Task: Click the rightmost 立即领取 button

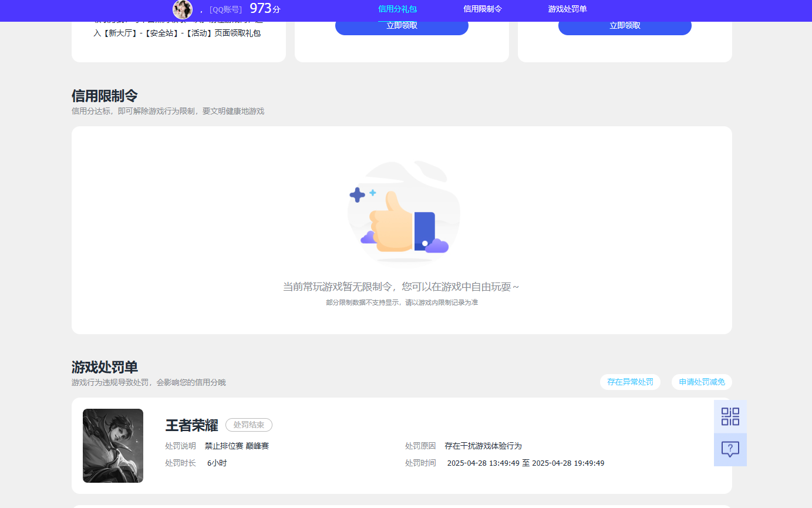Action: click(625, 27)
